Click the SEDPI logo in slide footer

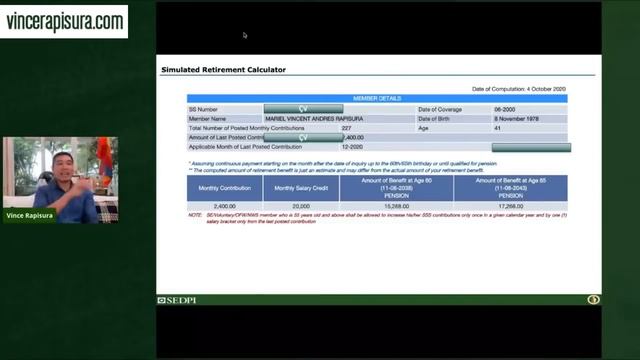(x=177, y=300)
